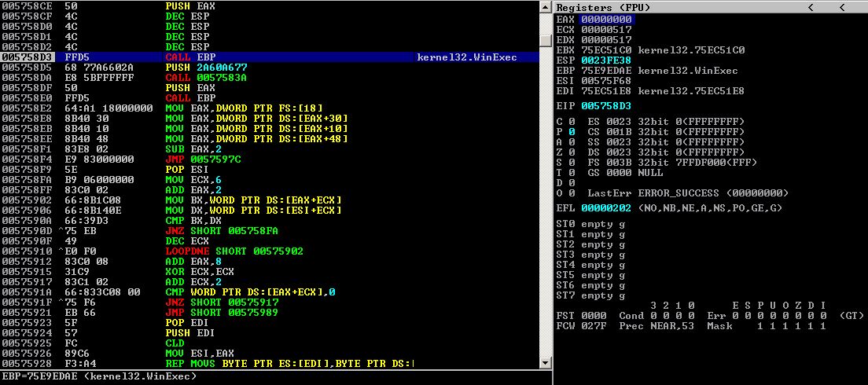
Task: Select the EAX register value 00000000
Action: [x=606, y=19]
